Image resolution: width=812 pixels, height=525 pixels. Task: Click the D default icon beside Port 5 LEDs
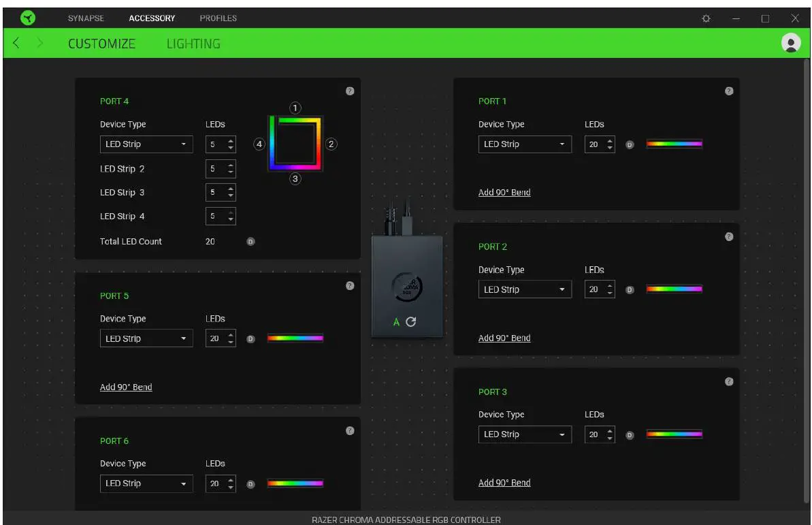(x=250, y=338)
